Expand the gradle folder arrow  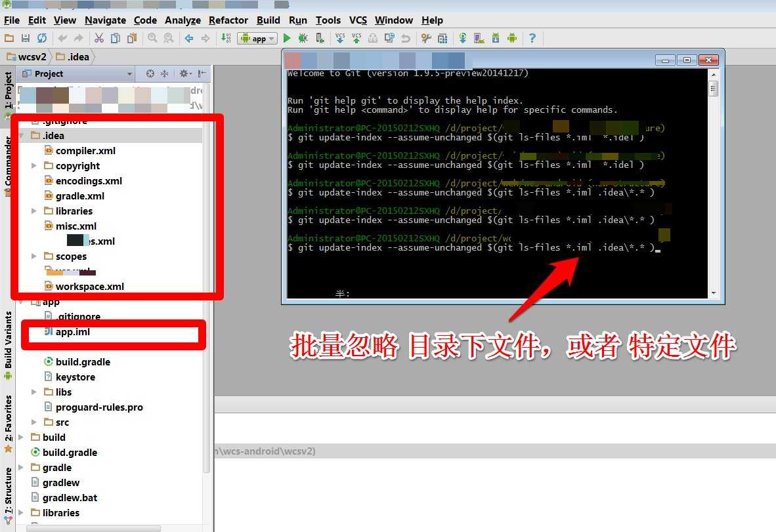(21, 467)
